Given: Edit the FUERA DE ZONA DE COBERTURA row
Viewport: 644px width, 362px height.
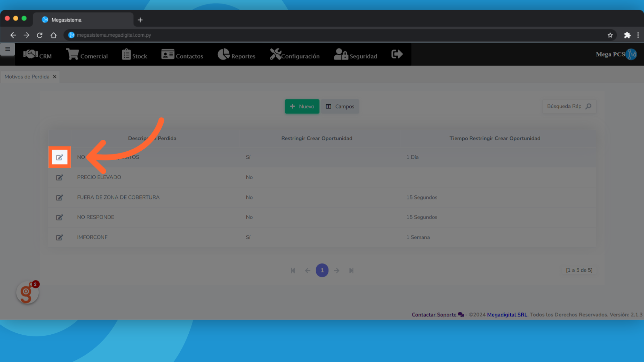Looking at the screenshot, I should click(x=60, y=197).
